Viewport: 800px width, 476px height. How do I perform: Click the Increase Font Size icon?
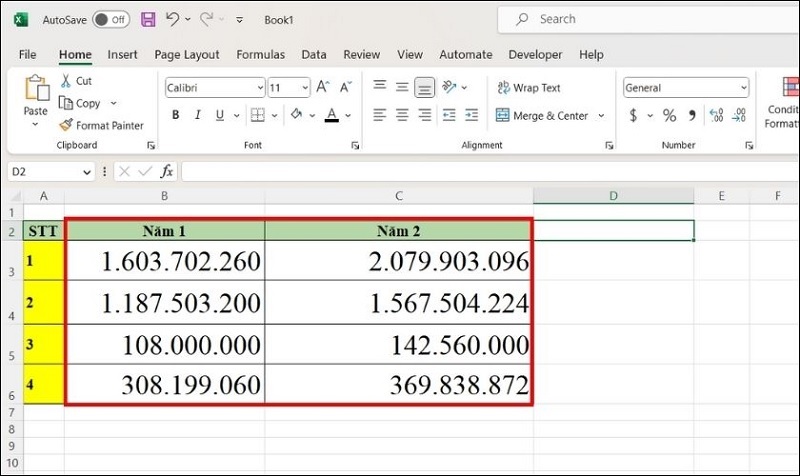coord(324,88)
